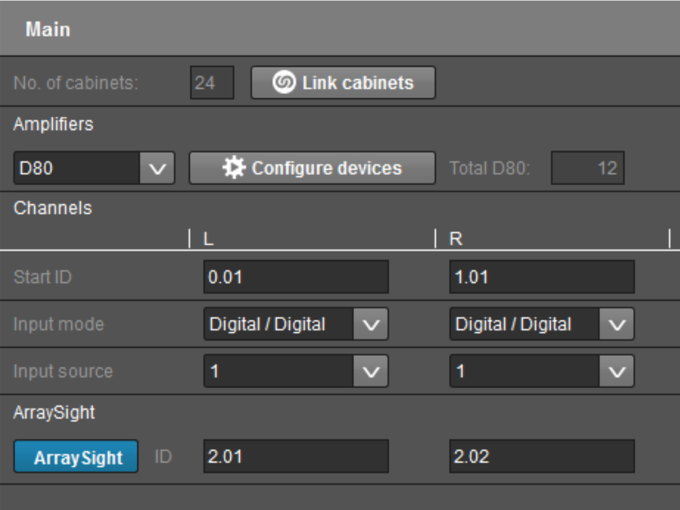The height and width of the screenshot is (510, 680).
Task: Select the L channel Start ID field
Action: click(296, 277)
